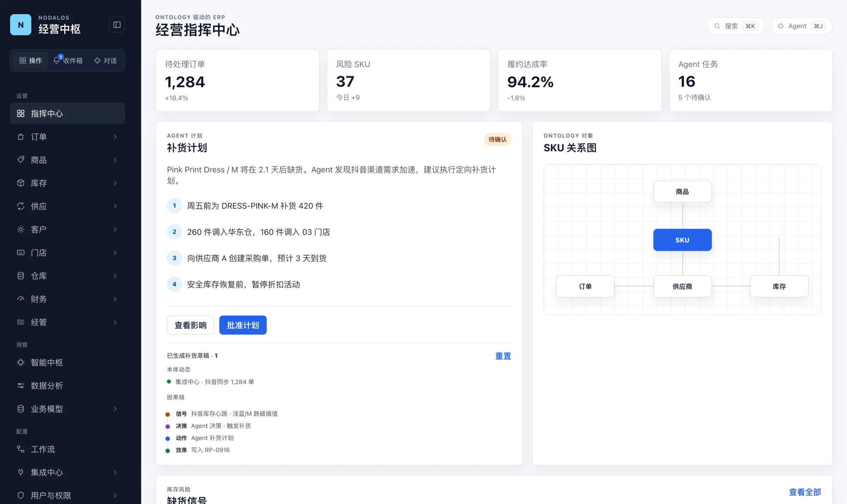Select the 库存 node in SKU graph
The height and width of the screenshot is (504, 847).
pos(779,286)
